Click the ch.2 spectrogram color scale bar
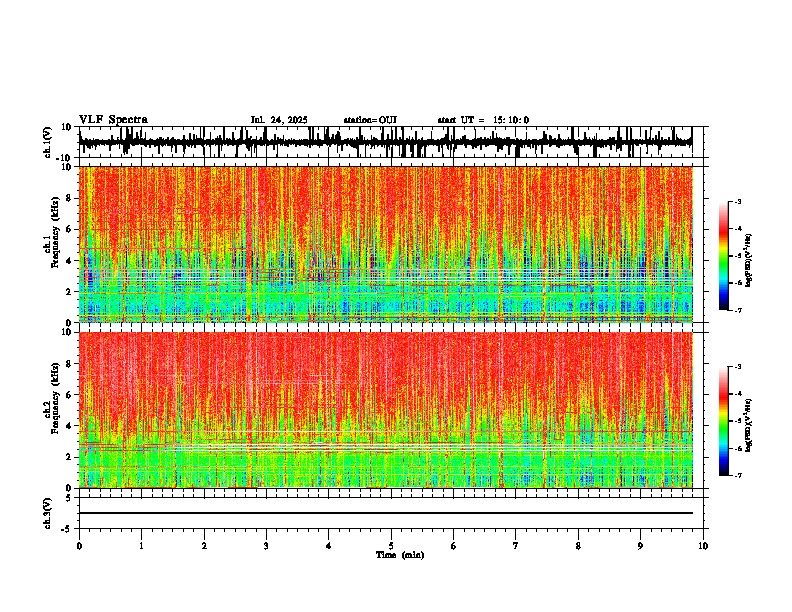The width and height of the screenshot is (792, 612). 723,421
